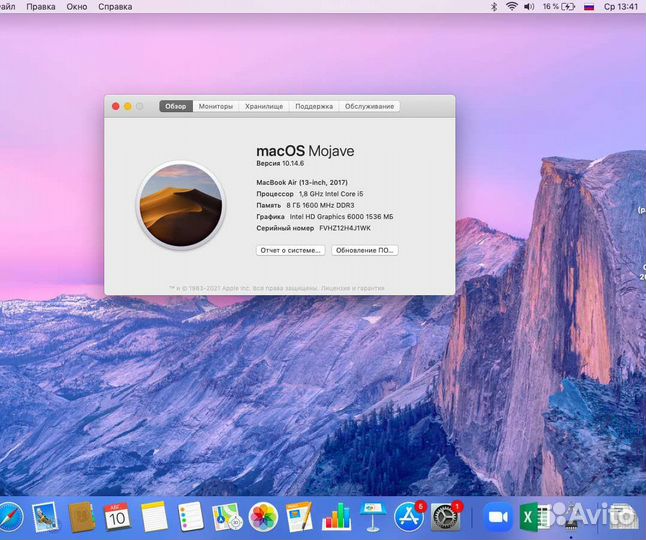
Task: Click the Russian flag input source icon
Action: (x=589, y=7)
